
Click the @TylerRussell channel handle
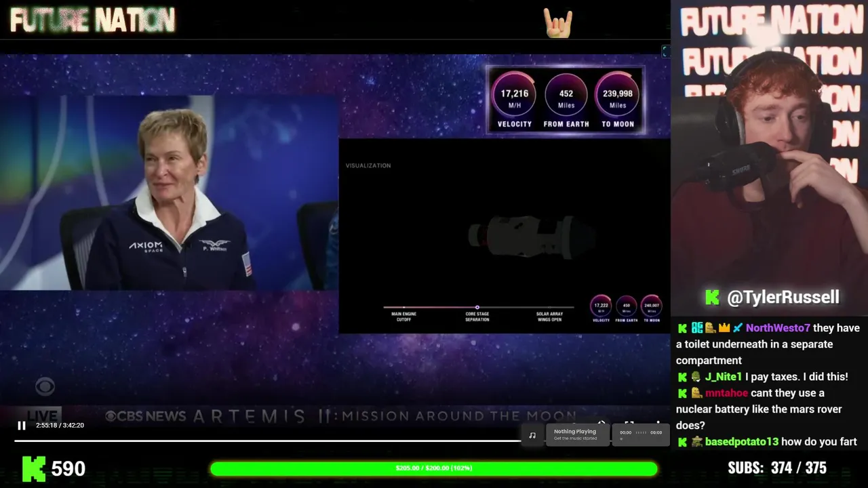point(783,298)
